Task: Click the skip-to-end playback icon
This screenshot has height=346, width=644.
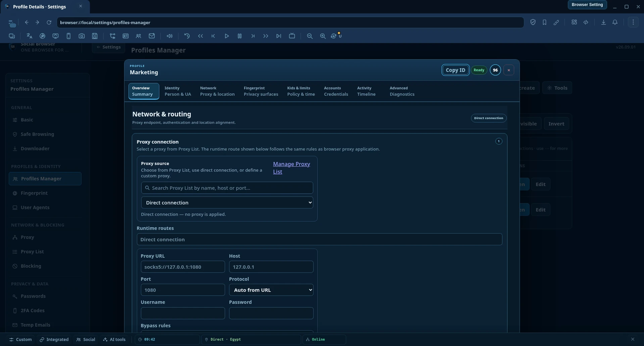Action: (x=279, y=36)
